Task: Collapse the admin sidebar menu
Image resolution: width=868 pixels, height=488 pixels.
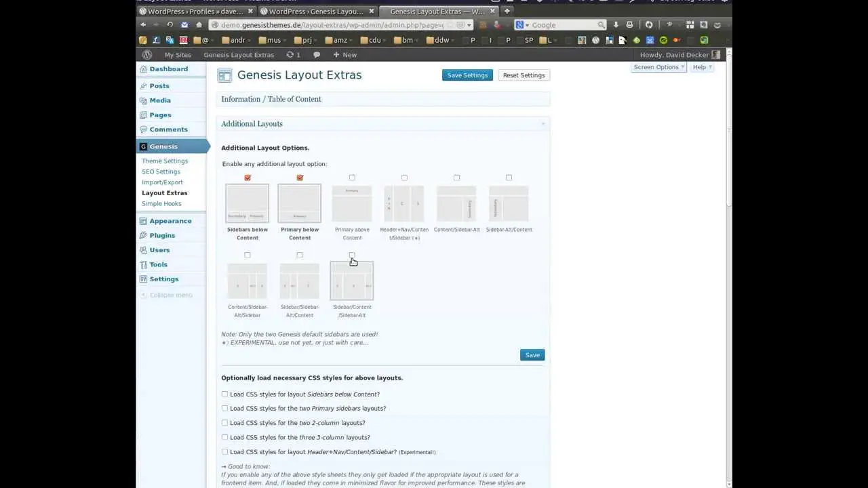Action: [x=167, y=295]
